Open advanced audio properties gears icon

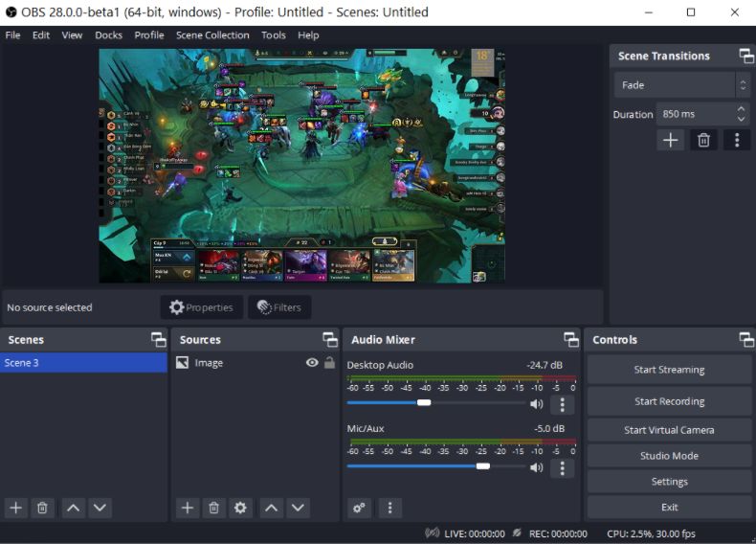click(359, 508)
